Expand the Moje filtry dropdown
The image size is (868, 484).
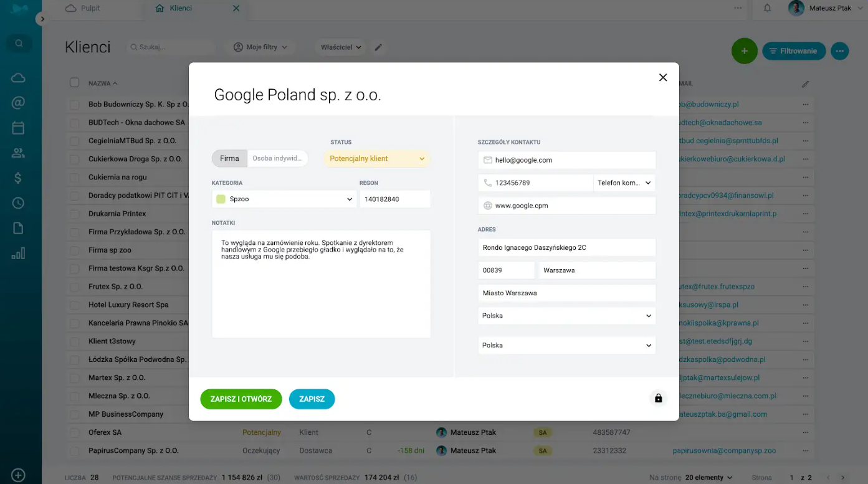260,47
